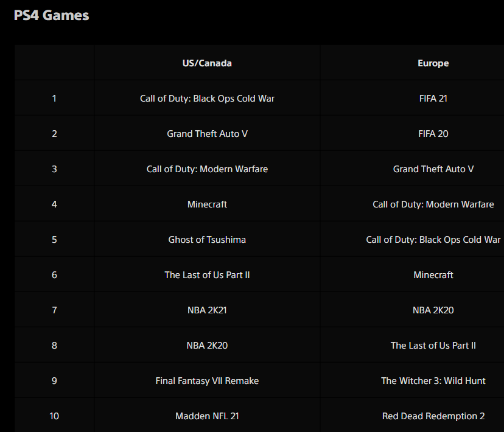Select The Last of Us Part II in US/Canada

[x=207, y=275]
